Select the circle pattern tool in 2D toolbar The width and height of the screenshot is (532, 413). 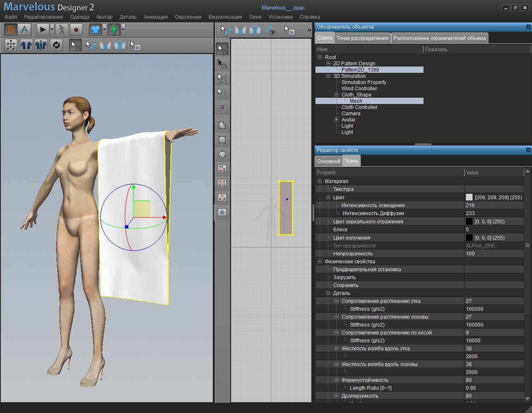[222, 154]
